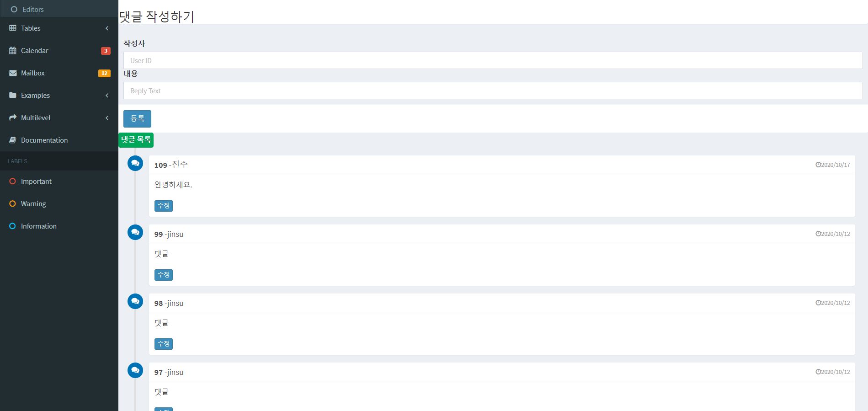Toggle the Important label marker
Viewport: 868px width, 411px height.
(12, 181)
